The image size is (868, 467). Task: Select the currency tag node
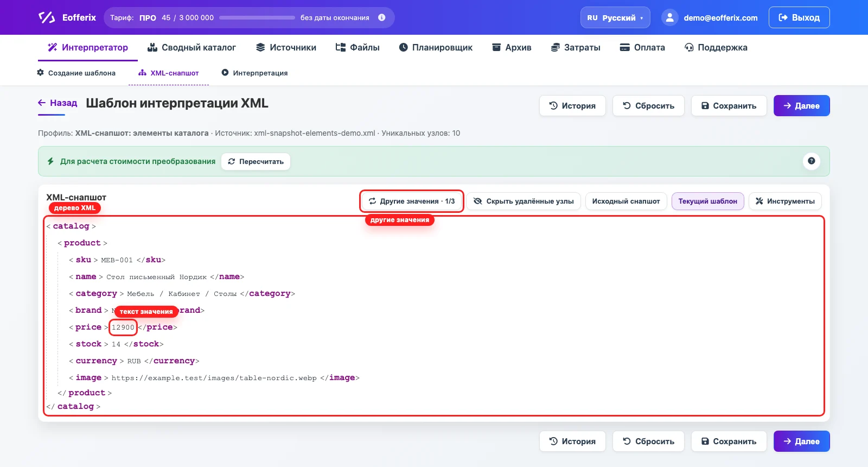pyautogui.click(x=96, y=361)
